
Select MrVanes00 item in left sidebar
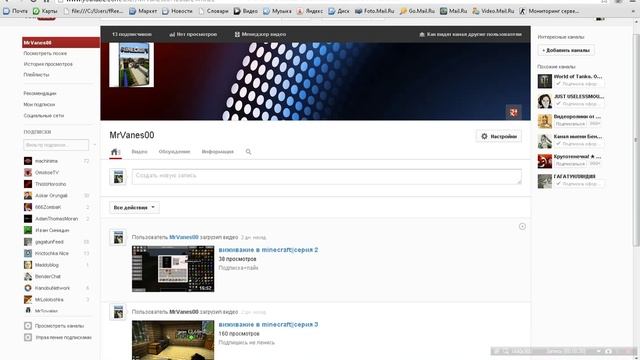61,42
